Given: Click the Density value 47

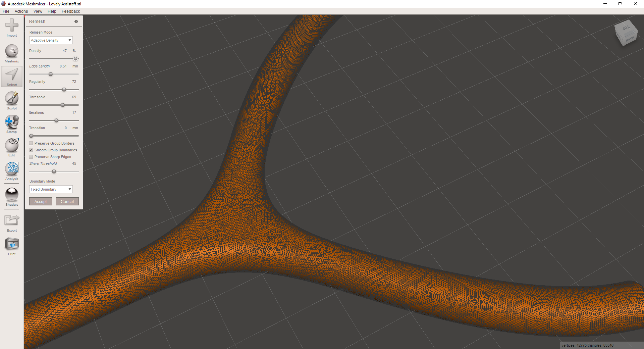Looking at the screenshot, I should click(x=65, y=51).
